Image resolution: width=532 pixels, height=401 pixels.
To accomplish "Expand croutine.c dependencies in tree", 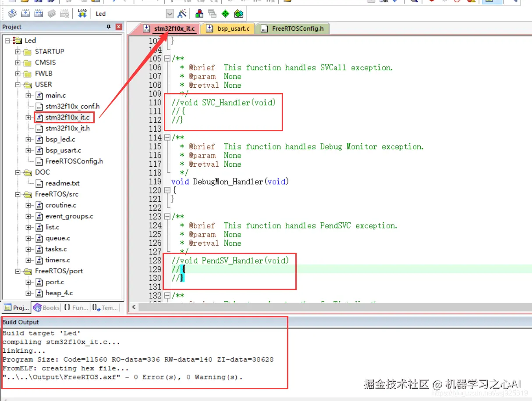I will [28, 205].
